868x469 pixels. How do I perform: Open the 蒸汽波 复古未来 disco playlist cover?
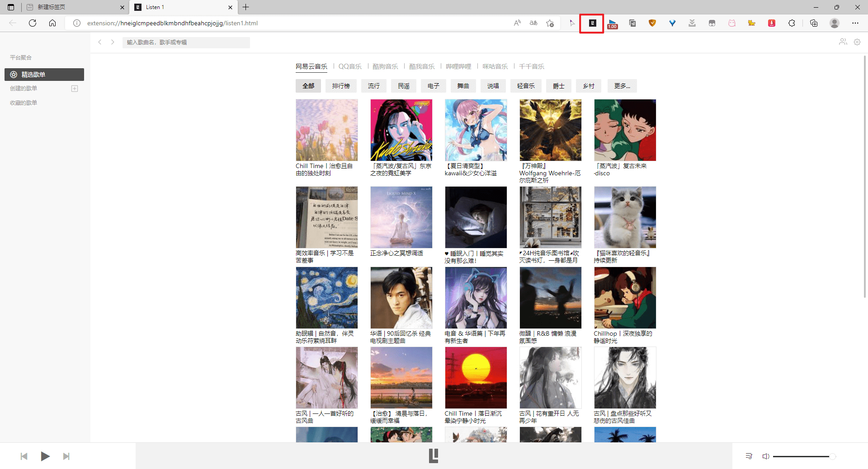[625, 130]
